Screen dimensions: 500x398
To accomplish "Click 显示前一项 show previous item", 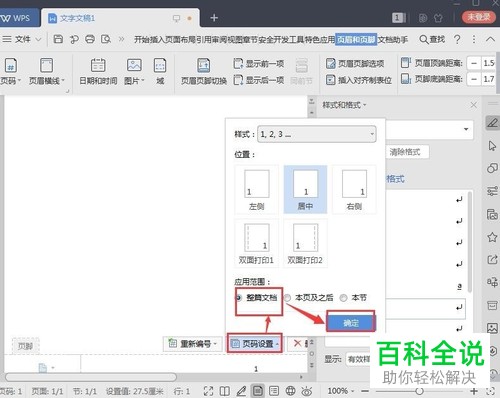I will 259,63.
